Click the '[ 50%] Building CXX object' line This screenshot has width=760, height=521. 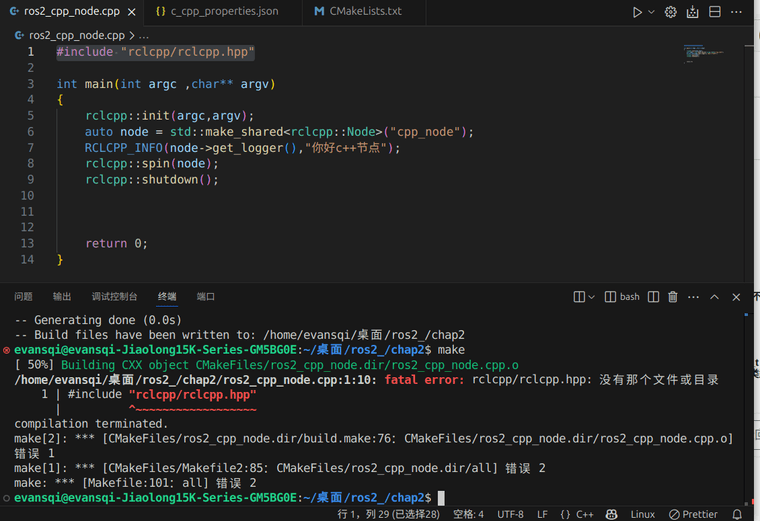click(267, 365)
